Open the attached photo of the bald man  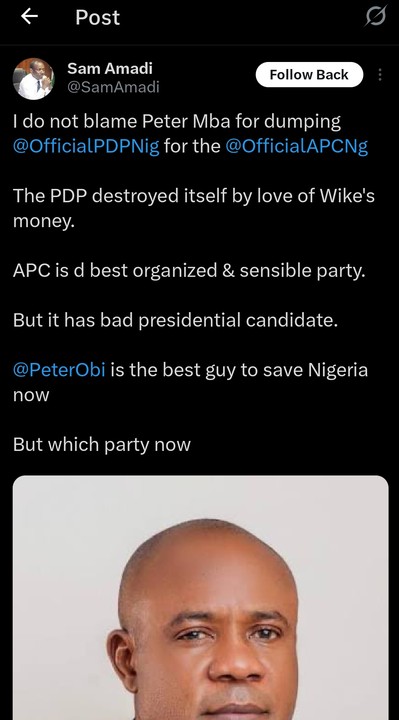(201, 597)
